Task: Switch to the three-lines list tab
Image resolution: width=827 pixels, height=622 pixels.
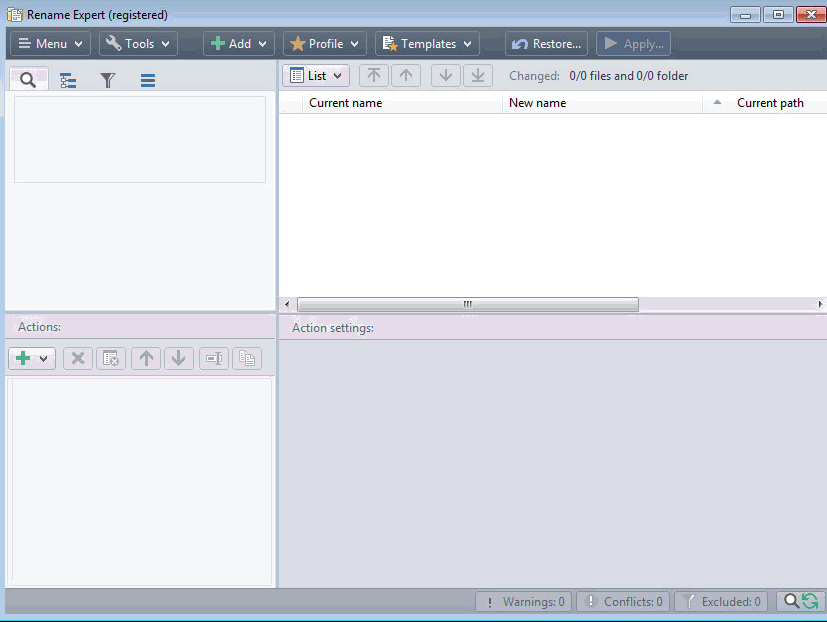Action: pos(148,80)
